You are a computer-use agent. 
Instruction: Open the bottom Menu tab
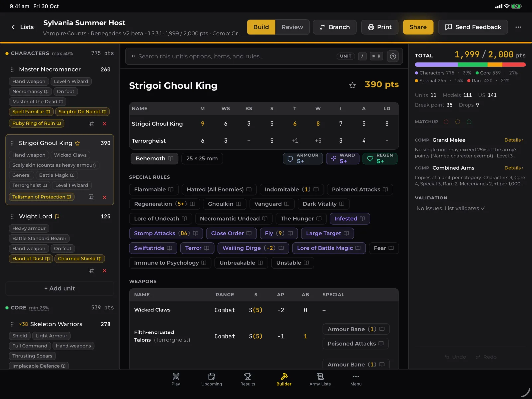pyautogui.click(x=356, y=379)
